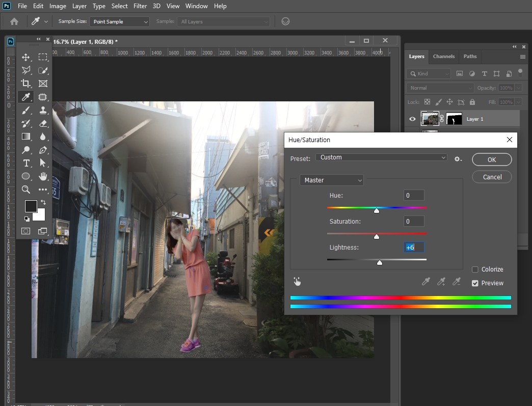Select the Move tool
This screenshot has height=406, width=532.
point(26,57)
